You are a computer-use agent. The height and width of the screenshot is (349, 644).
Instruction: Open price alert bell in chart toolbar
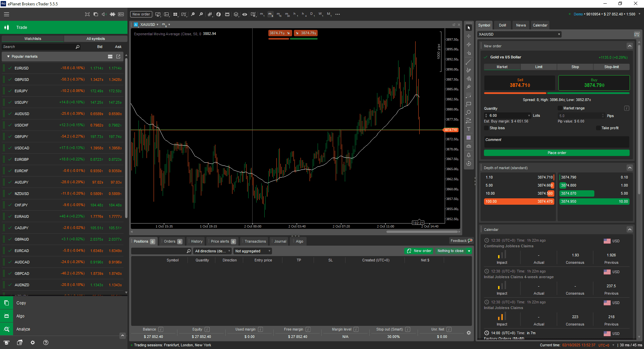(469, 155)
